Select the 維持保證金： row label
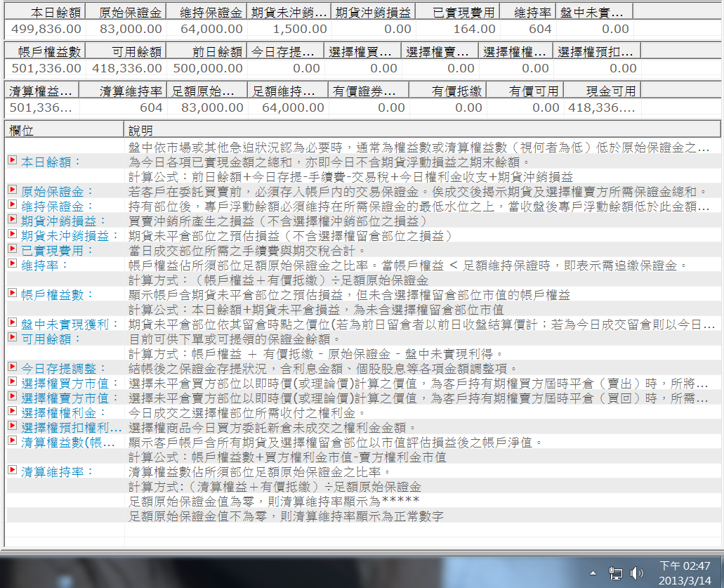The width and height of the screenshot is (724, 588). (x=58, y=207)
